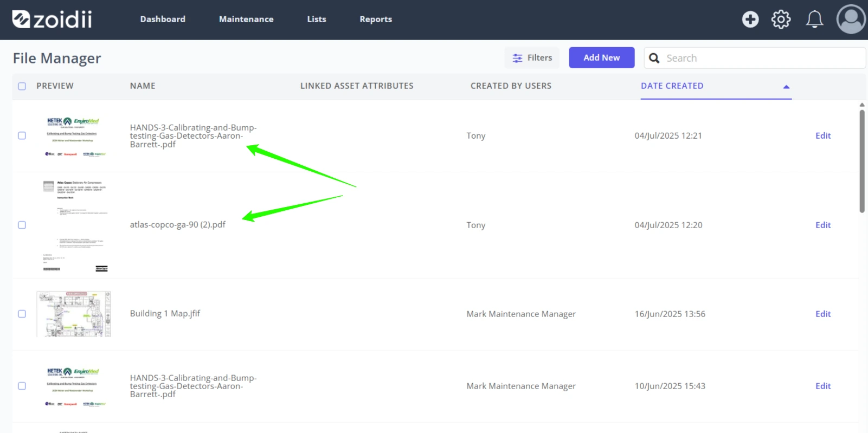Image resolution: width=868 pixels, height=433 pixels.
Task: Edit the Building 1 Map.jfif file
Action: (x=823, y=314)
